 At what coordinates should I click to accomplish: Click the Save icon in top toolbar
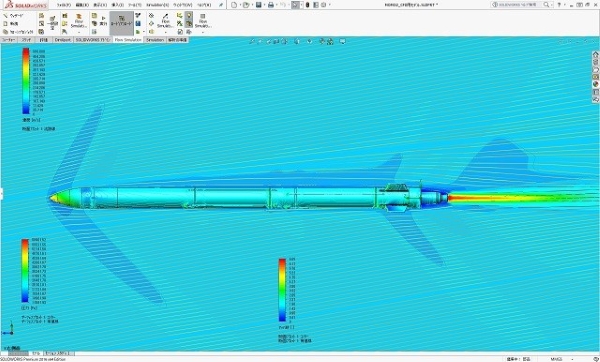pyautogui.click(x=259, y=5)
